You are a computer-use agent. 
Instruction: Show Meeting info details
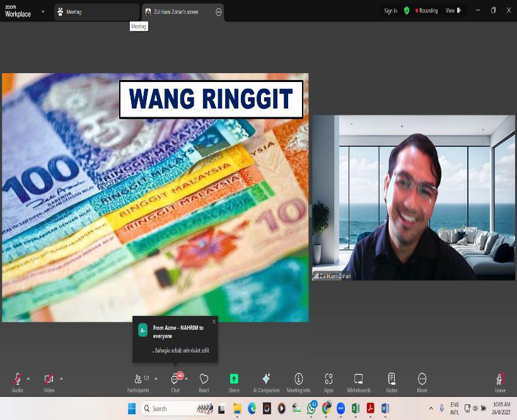298,380
